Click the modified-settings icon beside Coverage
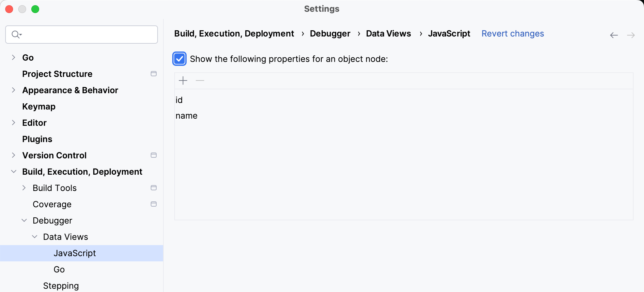 tap(154, 204)
